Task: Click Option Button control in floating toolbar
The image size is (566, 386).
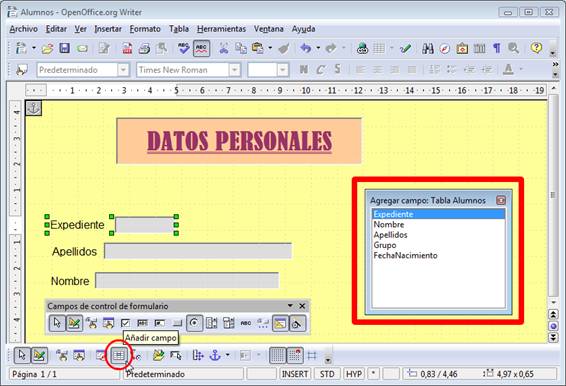Action: coord(195,322)
